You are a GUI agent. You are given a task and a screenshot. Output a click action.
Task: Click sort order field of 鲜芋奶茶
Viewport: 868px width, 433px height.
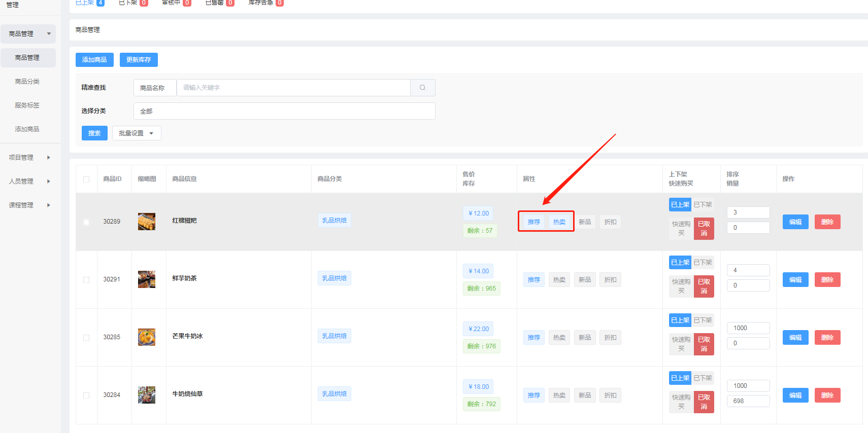pos(748,270)
